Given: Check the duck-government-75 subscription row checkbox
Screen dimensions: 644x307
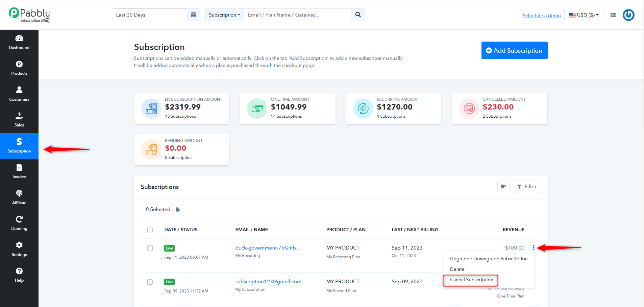Looking at the screenshot, I should pos(150,248).
